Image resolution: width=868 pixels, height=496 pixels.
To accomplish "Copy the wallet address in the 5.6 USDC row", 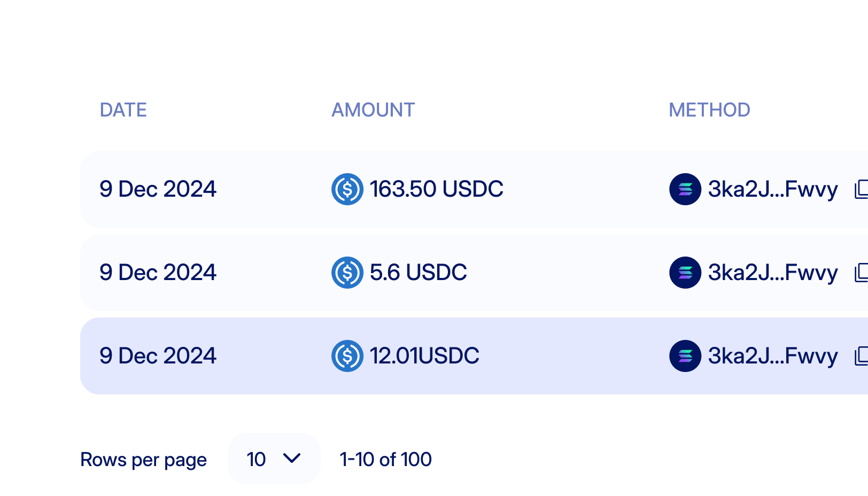I will (862, 273).
